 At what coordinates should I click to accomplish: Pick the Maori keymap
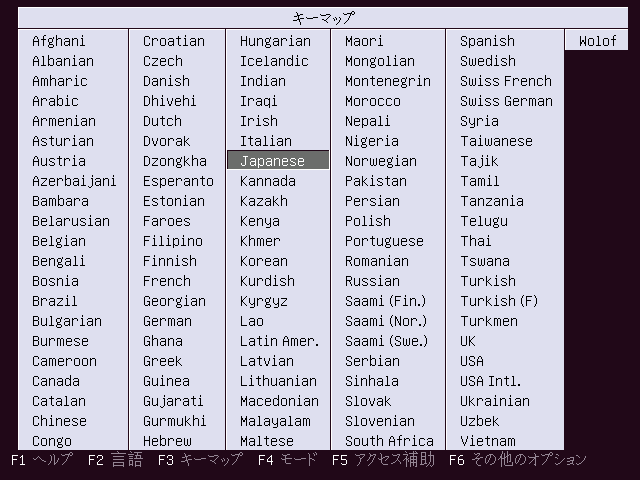(364, 41)
